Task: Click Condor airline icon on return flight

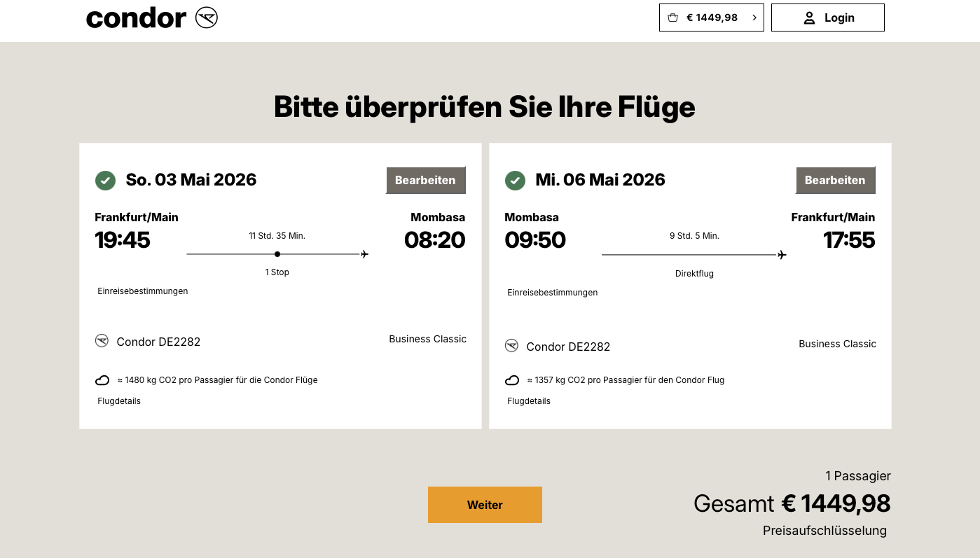Action: (512, 346)
